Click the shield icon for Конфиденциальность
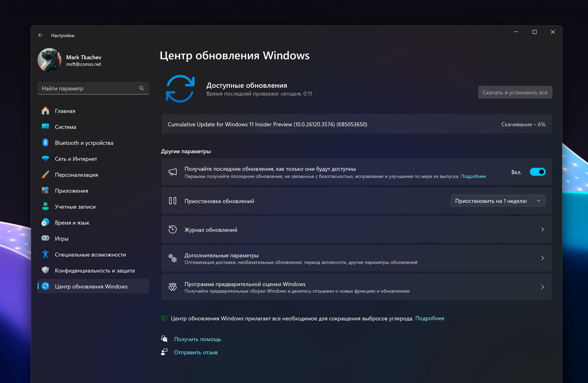 point(45,270)
